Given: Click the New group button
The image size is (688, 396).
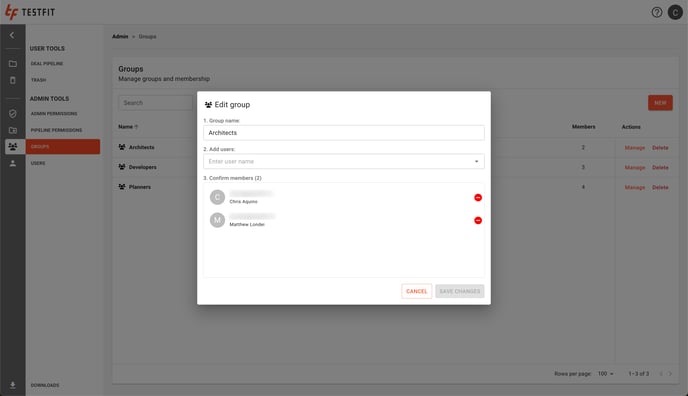Looking at the screenshot, I should pos(660,103).
